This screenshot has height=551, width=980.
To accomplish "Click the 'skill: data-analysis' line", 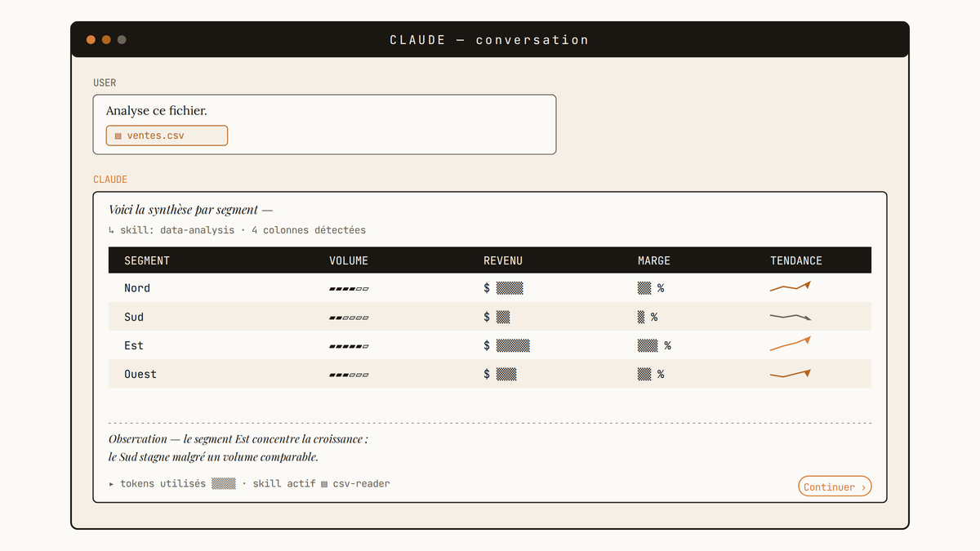I will point(237,230).
